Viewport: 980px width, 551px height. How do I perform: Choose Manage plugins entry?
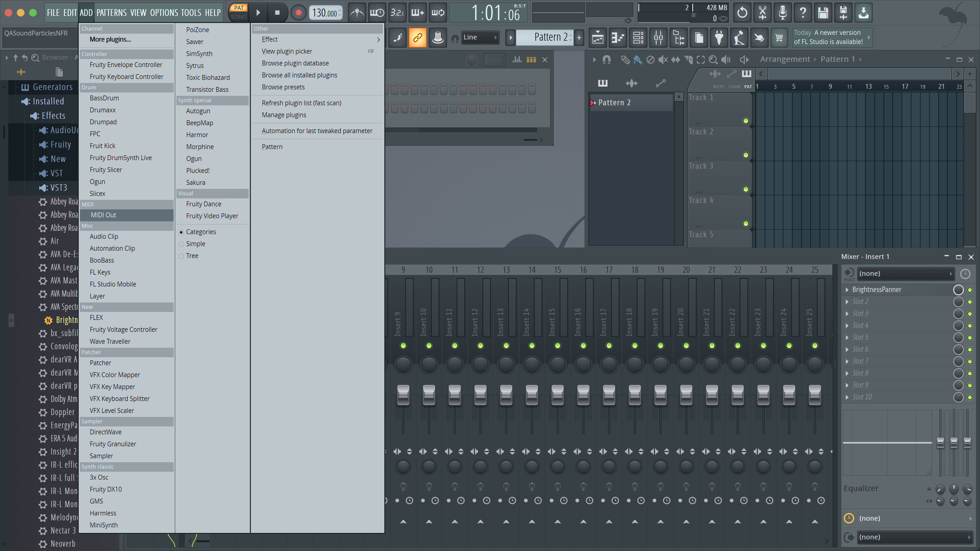[x=284, y=115]
